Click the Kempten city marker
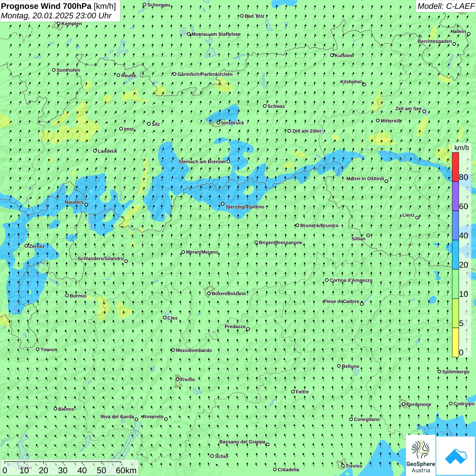The height and width of the screenshot is (476, 476). (58, 23)
